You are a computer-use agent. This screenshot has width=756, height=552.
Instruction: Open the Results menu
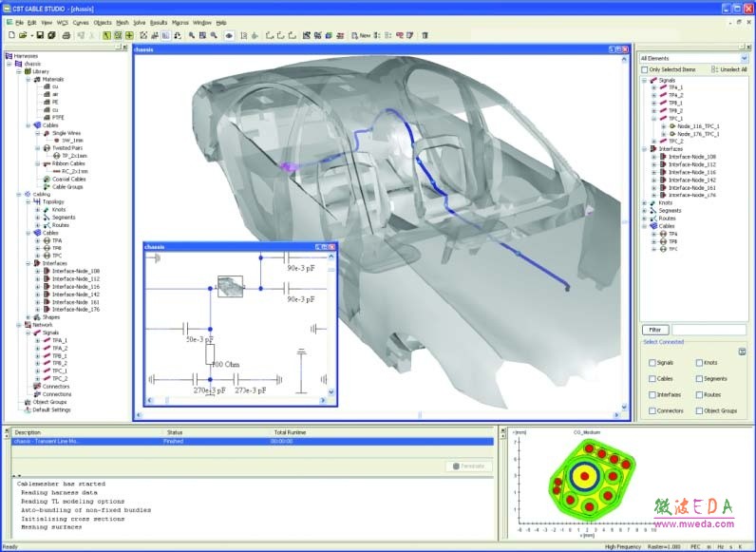pyautogui.click(x=159, y=23)
